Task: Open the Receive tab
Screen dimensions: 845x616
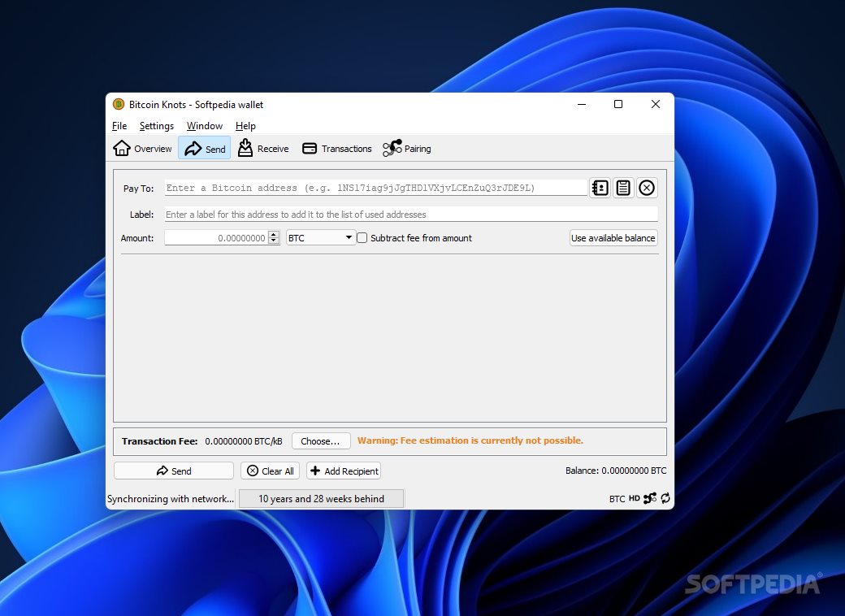Action: click(263, 148)
